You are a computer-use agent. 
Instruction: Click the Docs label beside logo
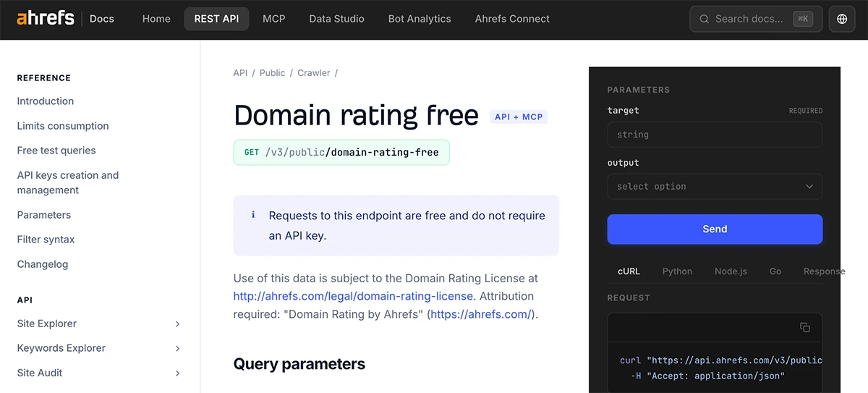[x=102, y=19]
